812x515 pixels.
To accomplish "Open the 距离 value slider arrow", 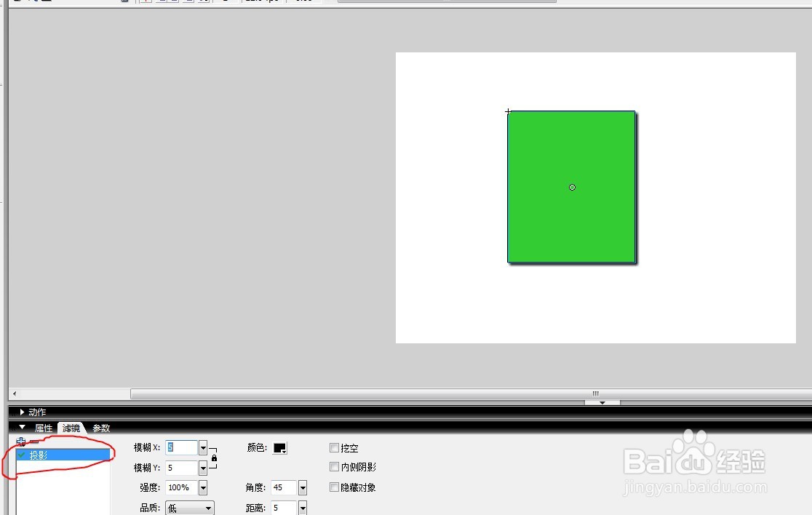I will click(x=303, y=508).
